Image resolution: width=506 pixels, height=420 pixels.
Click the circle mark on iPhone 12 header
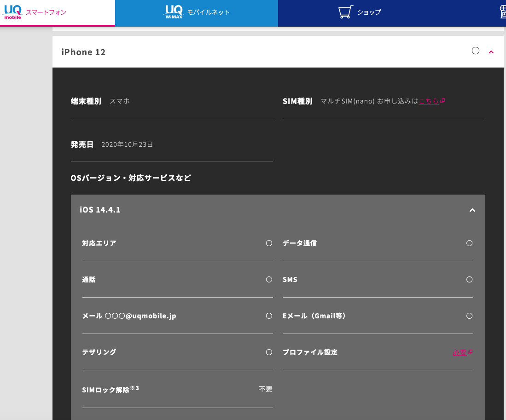[x=476, y=51]
